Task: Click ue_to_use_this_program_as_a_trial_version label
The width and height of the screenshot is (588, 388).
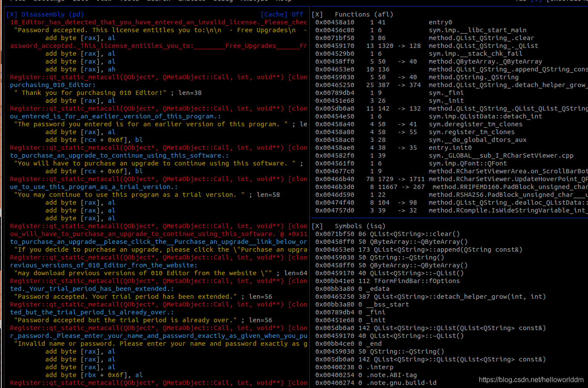Action: [x=94, y=187]
